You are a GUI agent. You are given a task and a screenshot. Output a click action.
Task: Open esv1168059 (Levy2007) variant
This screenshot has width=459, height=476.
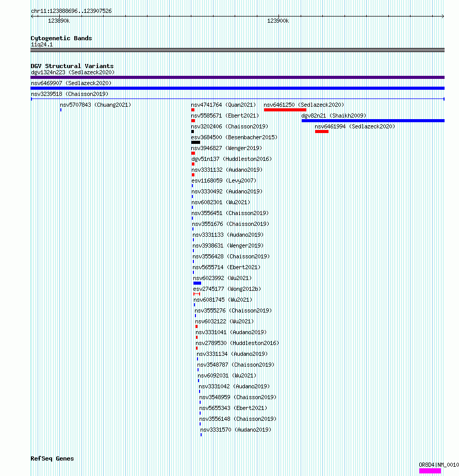click(x=224, y=180)
